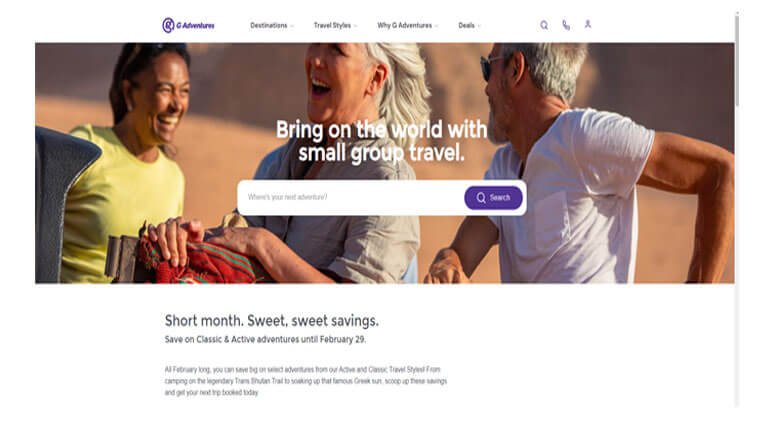The image size is (768, 432).
Task: Expand the Why G Adventures chevron
Action: coord(436,26)
